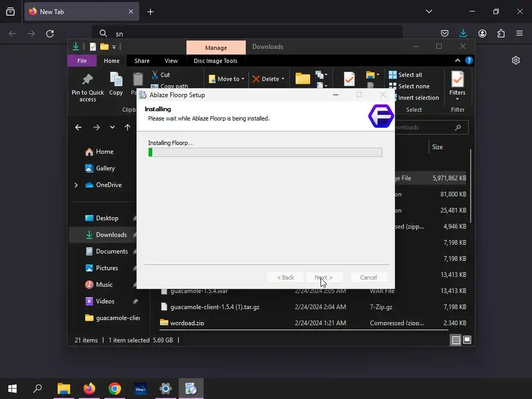Click Floorp installer taskbar icon
This screenshot has width=532, height=399.
(x=191, y=389)
